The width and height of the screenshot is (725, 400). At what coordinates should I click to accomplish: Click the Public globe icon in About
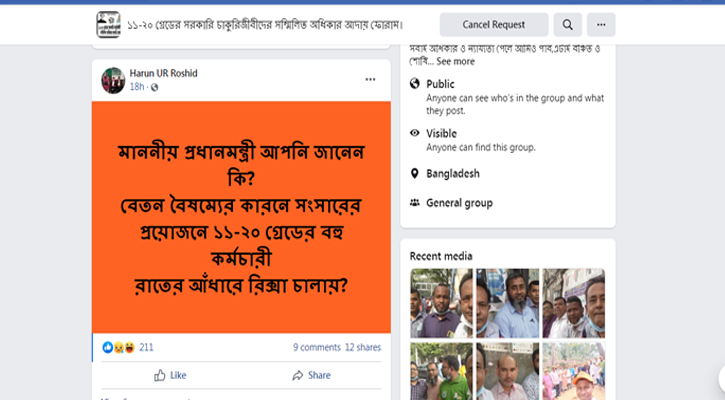pos(415,84)
